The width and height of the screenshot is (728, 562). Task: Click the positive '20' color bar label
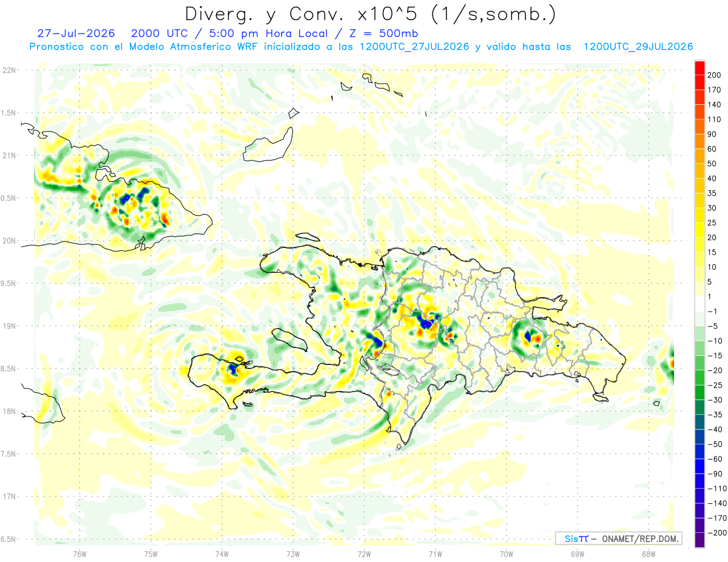click(712, 237)
